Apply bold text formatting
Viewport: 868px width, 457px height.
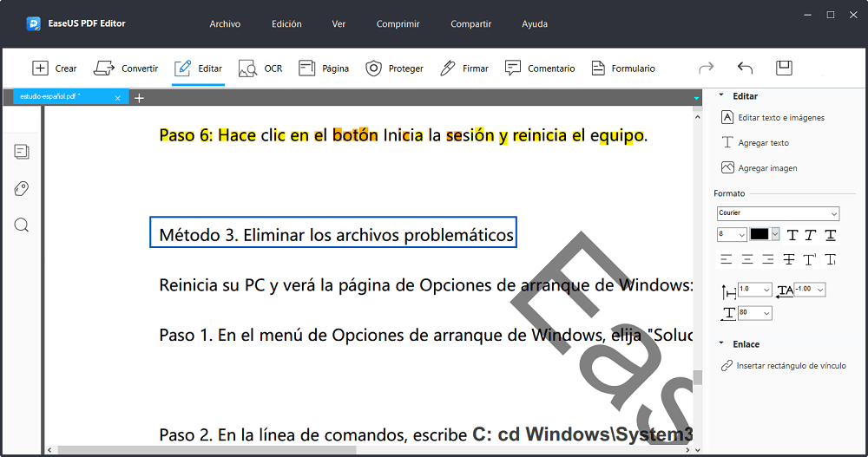792,235
